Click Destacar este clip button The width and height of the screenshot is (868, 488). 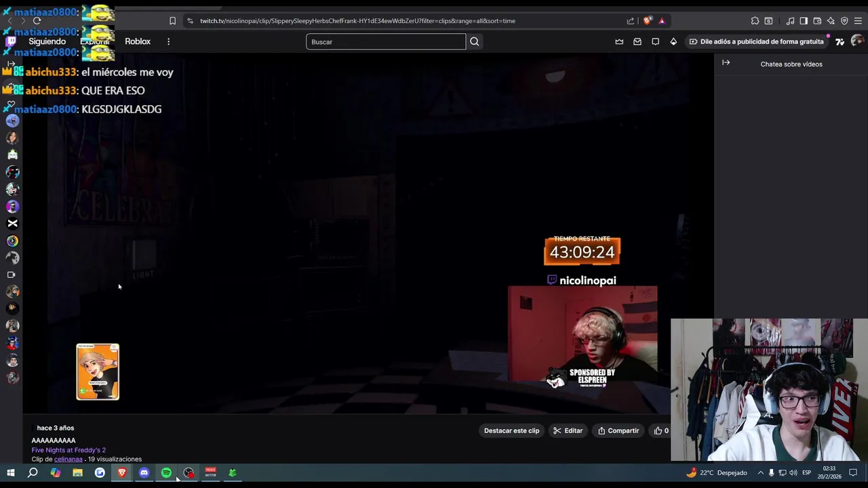[512, 430]
